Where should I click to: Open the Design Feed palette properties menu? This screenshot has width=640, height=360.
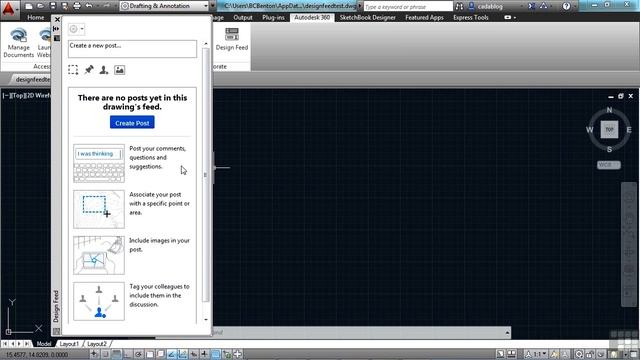click(x=56, y=38)
